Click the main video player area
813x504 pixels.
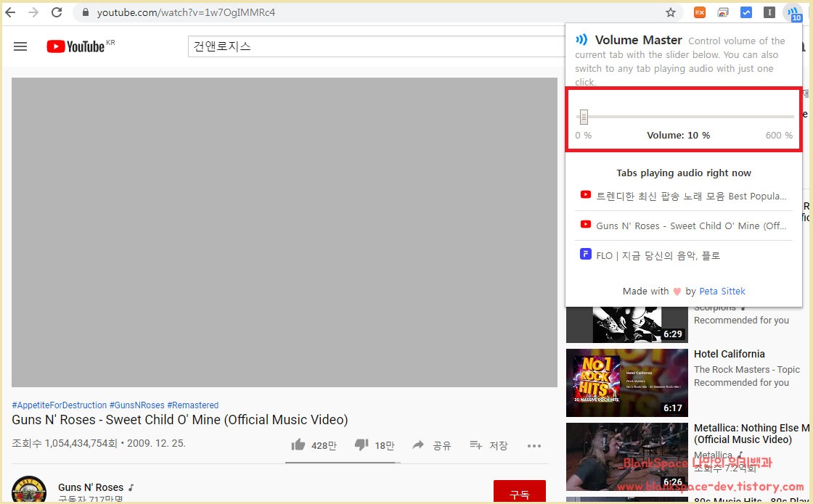pos(284,232)
